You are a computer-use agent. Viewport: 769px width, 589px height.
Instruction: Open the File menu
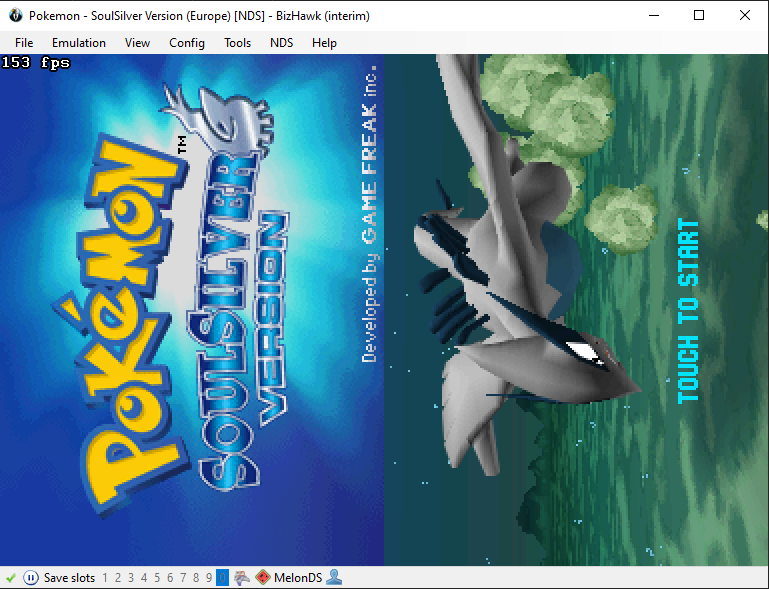click(24, 43)
